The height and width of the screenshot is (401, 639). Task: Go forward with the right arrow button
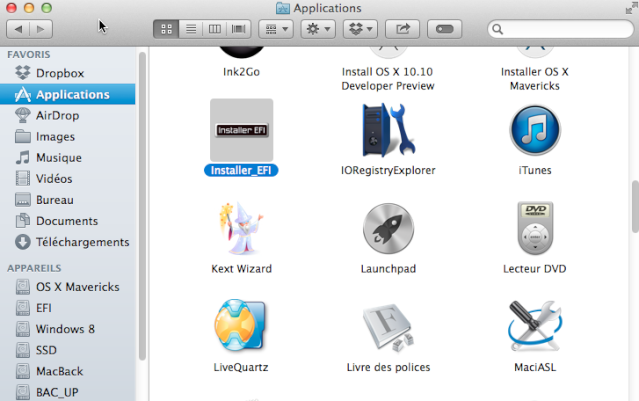point(41,29)
